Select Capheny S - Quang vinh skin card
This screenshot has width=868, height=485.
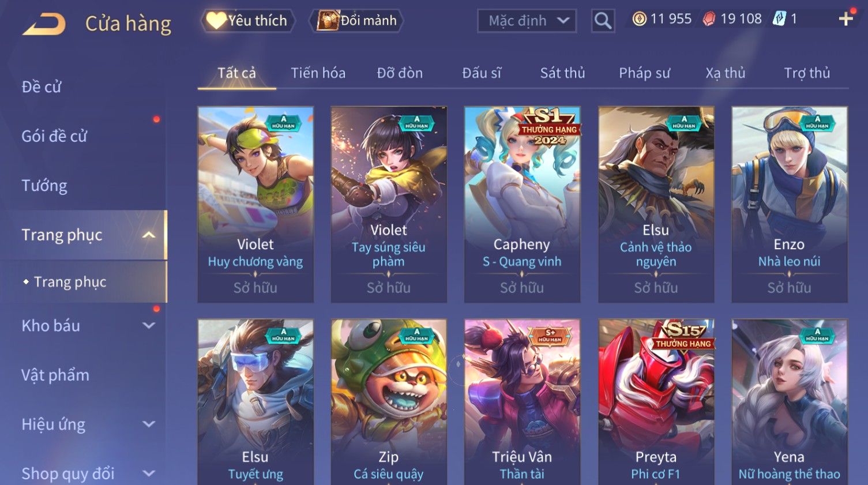coord(522,204)
